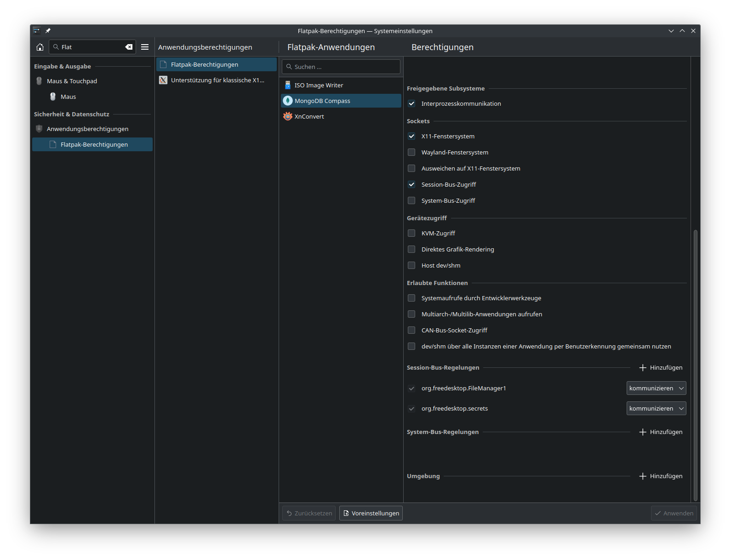Toggle org.freedesktop.FileManager1 rule checkbox
The width and height of the screenshot is (731, 560).
411,388
